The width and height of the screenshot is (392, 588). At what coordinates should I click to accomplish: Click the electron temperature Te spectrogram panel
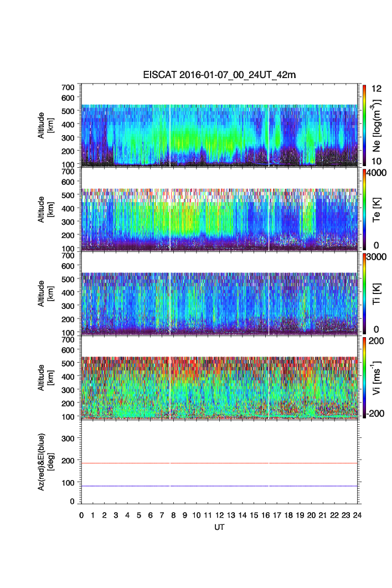tap(219, 209)
